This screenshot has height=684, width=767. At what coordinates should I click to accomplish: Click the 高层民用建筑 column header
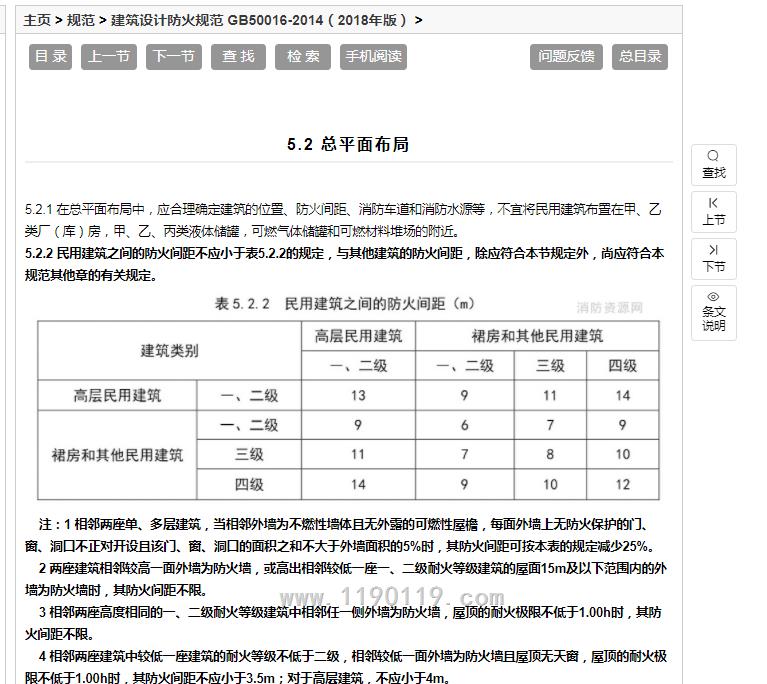[x=358, y=336]
